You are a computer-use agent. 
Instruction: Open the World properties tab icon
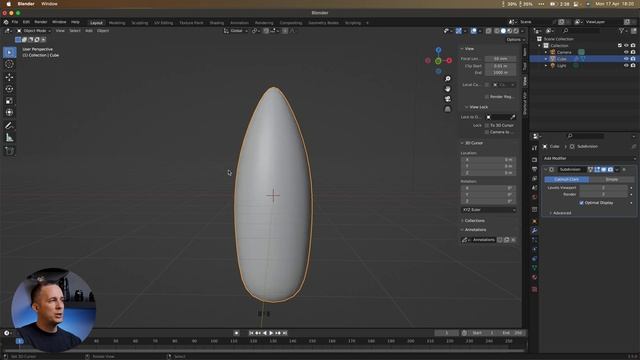[534, 197]
